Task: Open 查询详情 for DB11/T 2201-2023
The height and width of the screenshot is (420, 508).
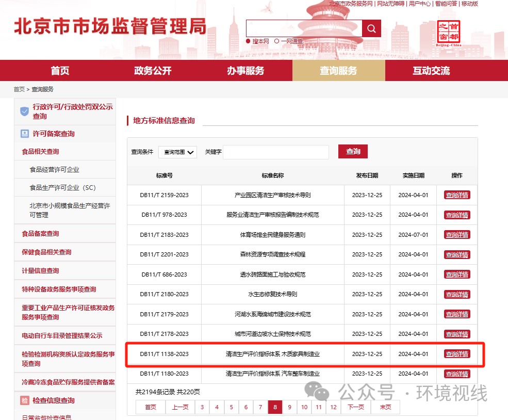Action: [x=457, y=255]
